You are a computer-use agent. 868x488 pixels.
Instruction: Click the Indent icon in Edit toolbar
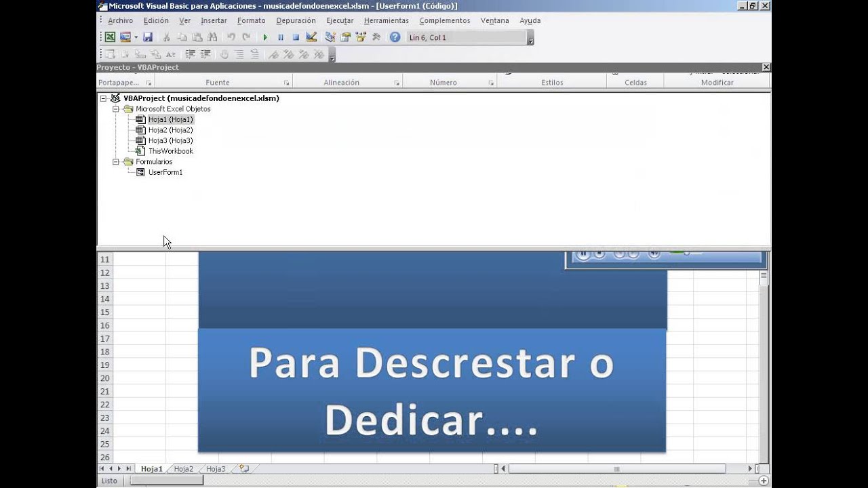191,54
